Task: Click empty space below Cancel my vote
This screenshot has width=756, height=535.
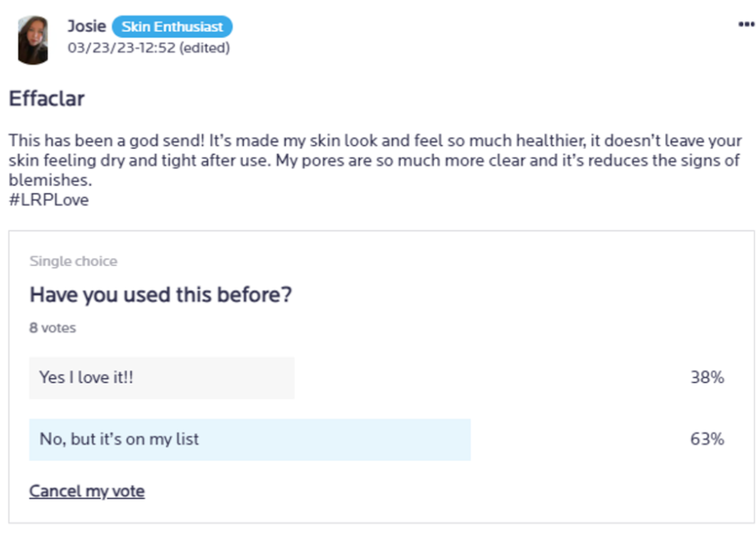Action: [379, 511]
